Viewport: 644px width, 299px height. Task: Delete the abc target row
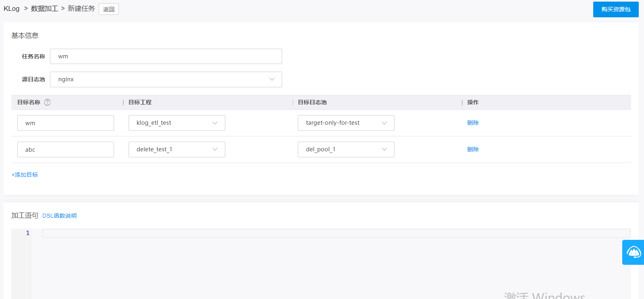(x=473, y=149)
